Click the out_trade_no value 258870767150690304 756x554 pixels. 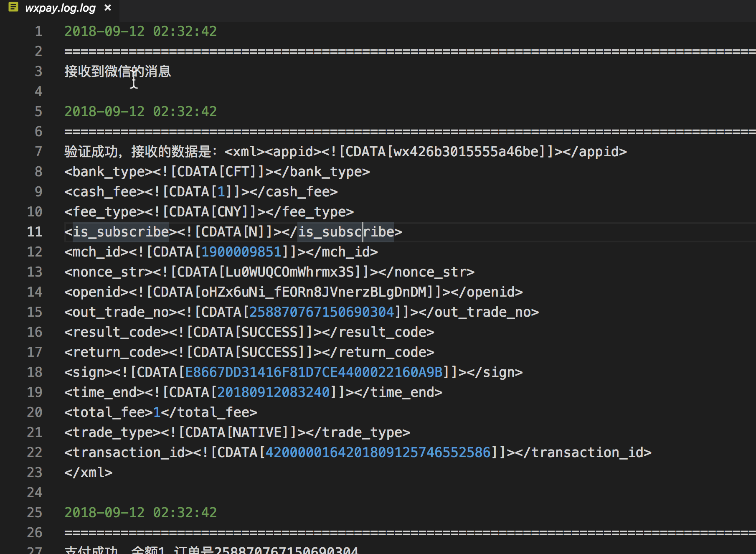[322, 312]
